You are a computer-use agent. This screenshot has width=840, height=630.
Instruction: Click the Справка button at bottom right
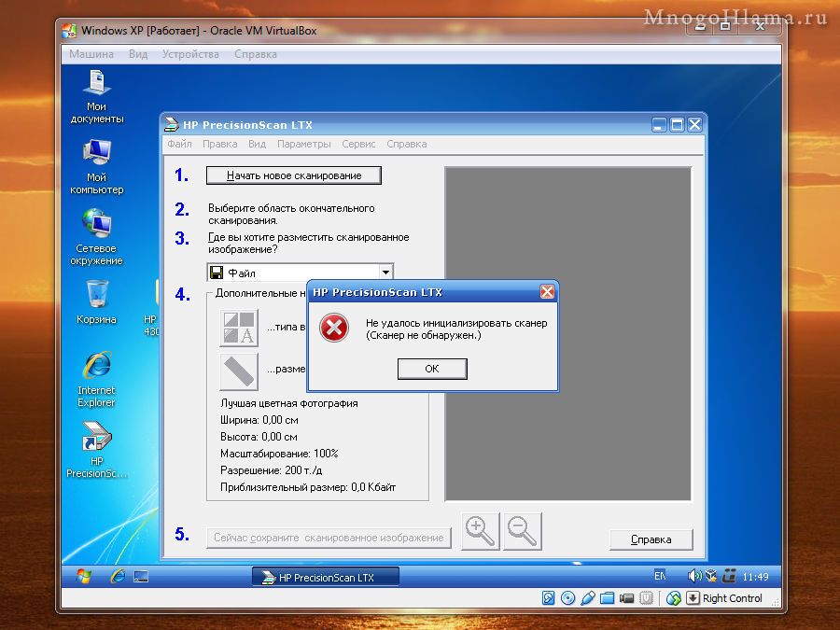651,539
